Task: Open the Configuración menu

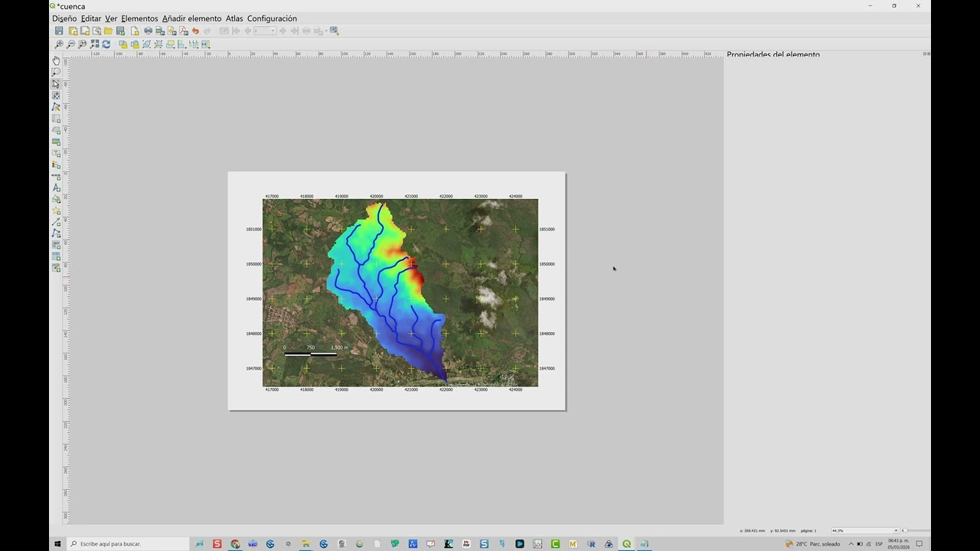Action: click(x=272, y=18)
